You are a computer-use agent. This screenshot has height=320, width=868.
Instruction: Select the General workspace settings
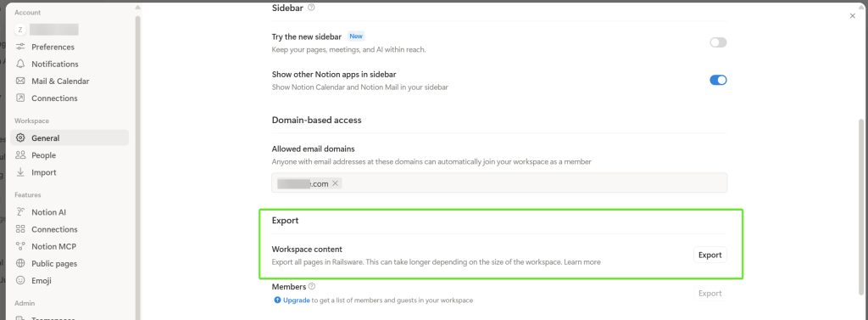(x=70, y=138)
